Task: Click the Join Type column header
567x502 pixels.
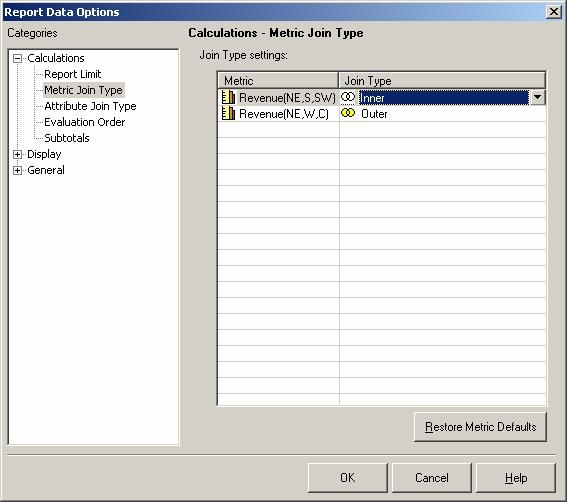Action: [442, 80]
